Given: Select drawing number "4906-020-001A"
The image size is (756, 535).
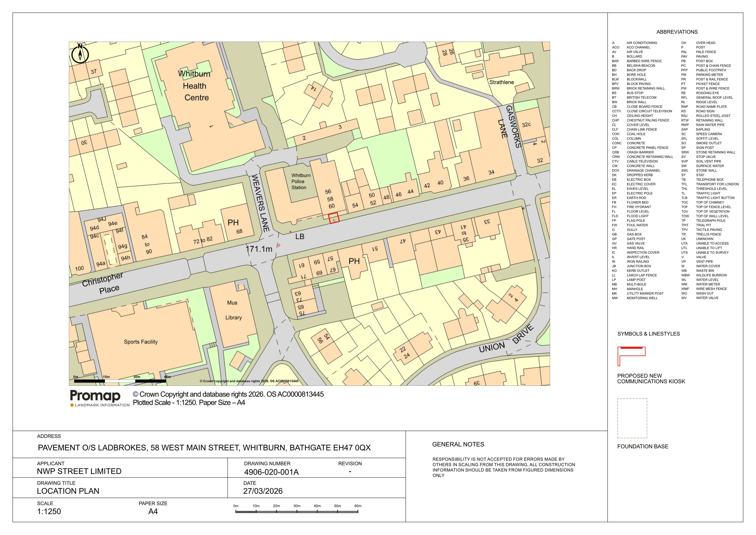Looking at the screenshot, I should coord(271,472).
